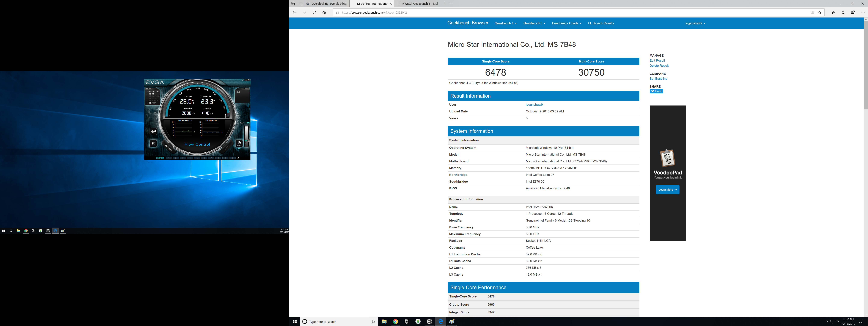Open File Explorer from right taskbar
This screenshot has width=868, height=326.
pos(384,322)
